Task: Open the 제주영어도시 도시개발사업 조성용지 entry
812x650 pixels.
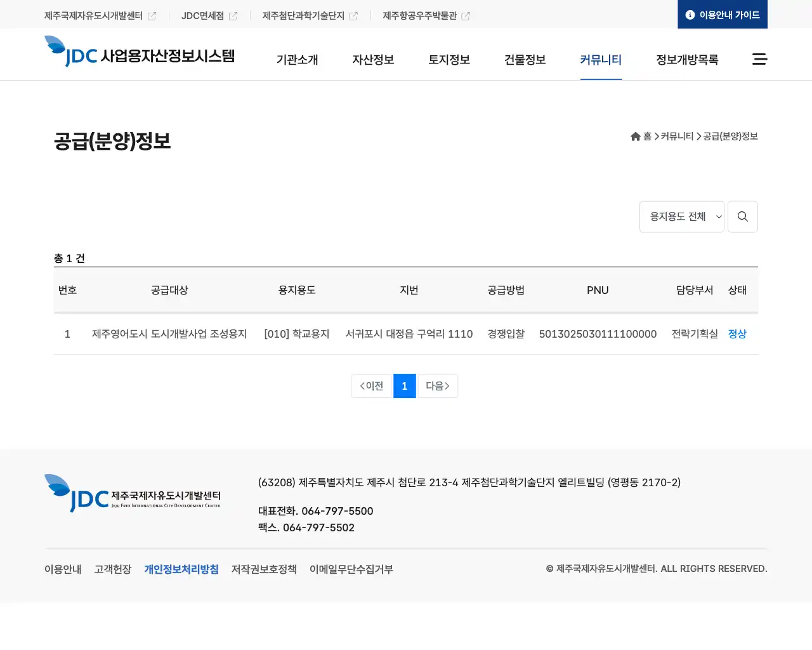Action: 169,334
